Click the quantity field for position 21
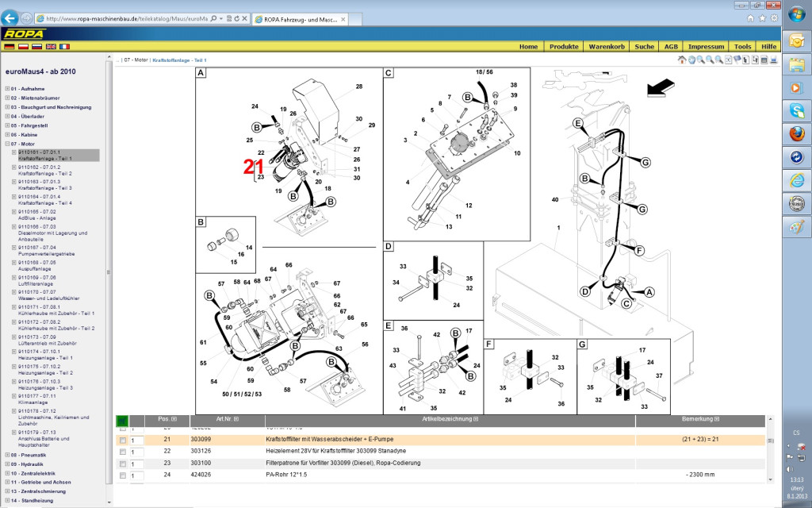Viewport: 812px width, 508px height. 136,441
